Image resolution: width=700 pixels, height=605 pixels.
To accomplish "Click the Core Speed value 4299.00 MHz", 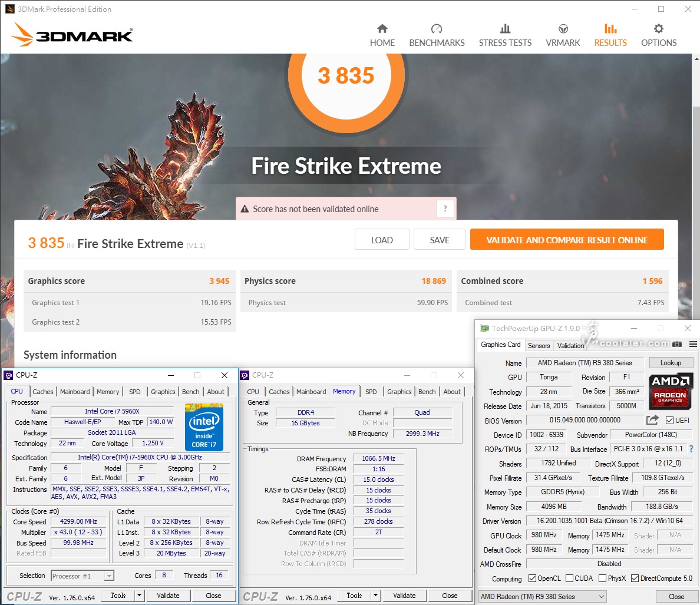I will pos(78,521).
